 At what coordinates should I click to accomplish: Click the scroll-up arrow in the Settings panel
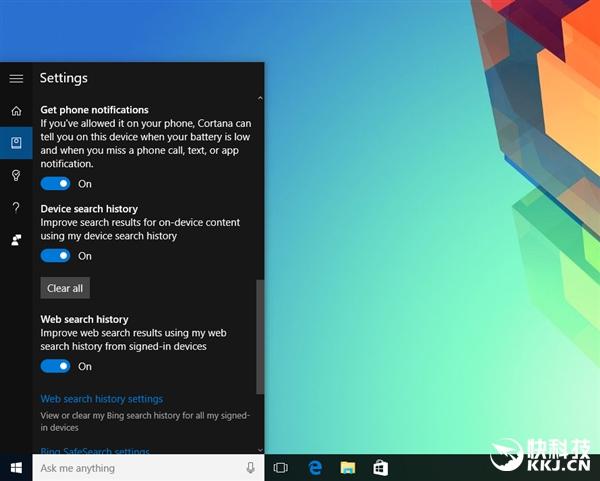260,99
